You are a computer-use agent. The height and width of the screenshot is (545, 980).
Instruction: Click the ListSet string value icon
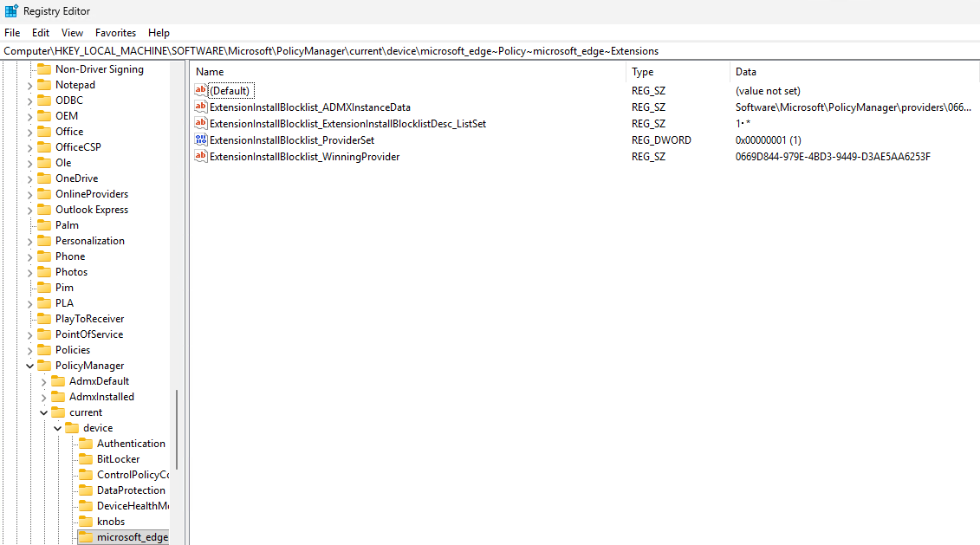(x=201, y=123)
